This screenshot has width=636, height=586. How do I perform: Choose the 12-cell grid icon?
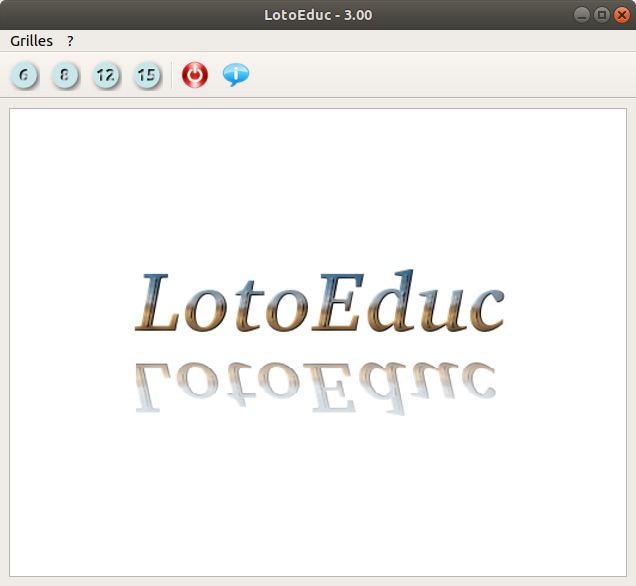click(106, 75)
